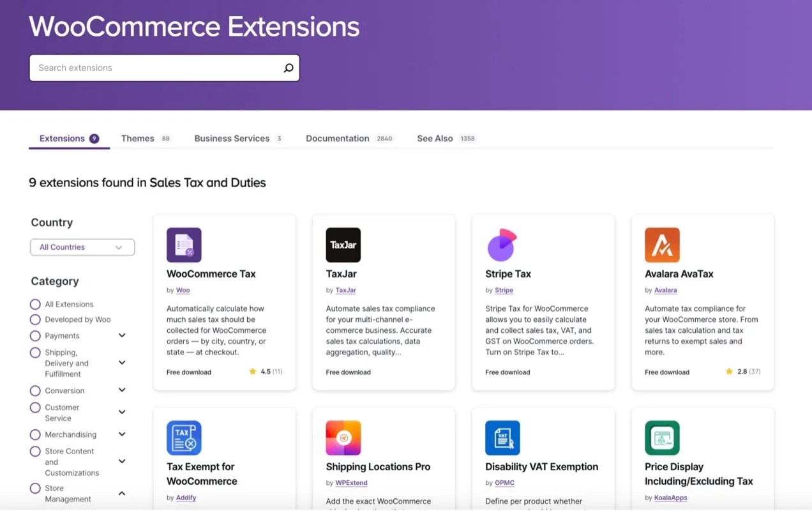812x511 pixels.
Task: Open the Avalara AvaTax logo icon
Action: tap(662, 245)
